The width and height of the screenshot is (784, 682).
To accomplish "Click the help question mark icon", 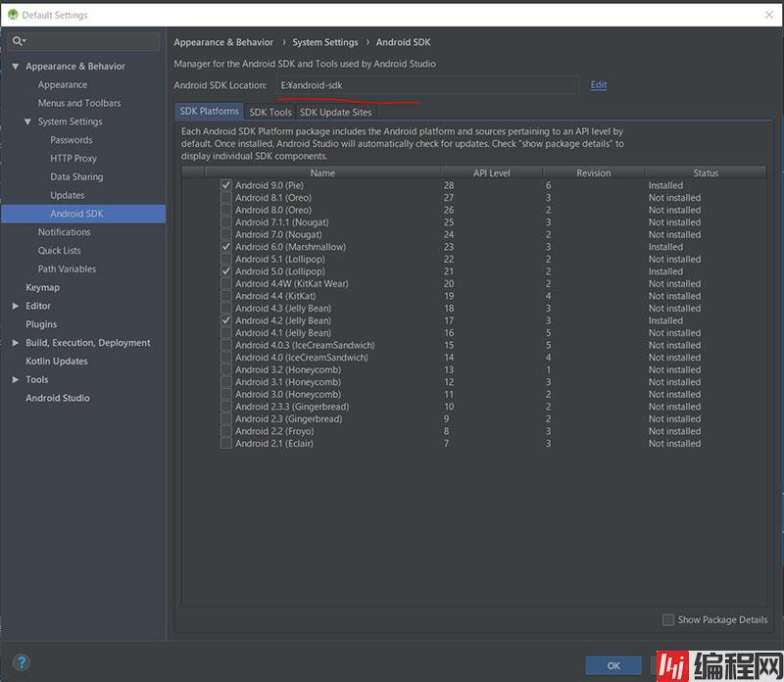I will pos(22,663).
